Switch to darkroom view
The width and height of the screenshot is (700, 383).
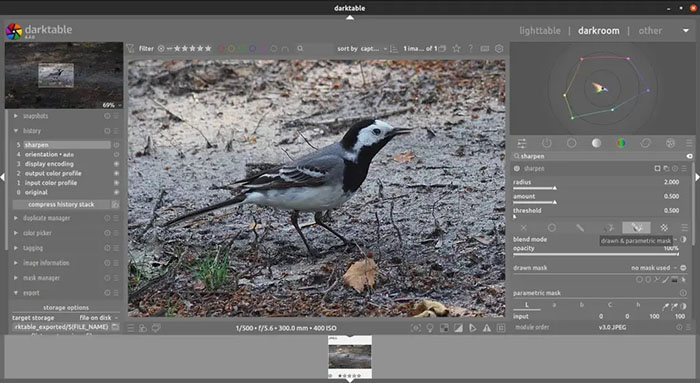tap(599, 31)
